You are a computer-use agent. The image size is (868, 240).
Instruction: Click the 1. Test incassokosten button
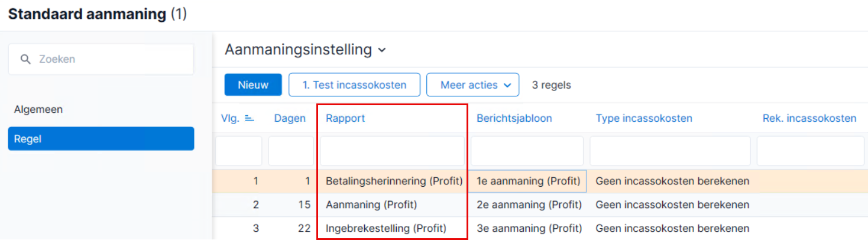coord(354,85)
